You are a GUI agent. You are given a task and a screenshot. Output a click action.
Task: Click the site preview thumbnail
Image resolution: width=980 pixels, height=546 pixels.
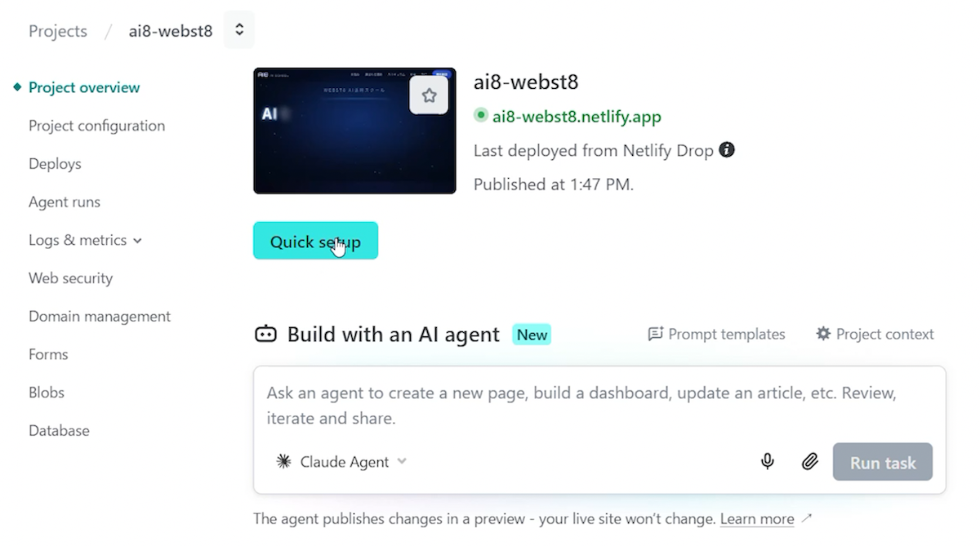click(x=354, y=131)
